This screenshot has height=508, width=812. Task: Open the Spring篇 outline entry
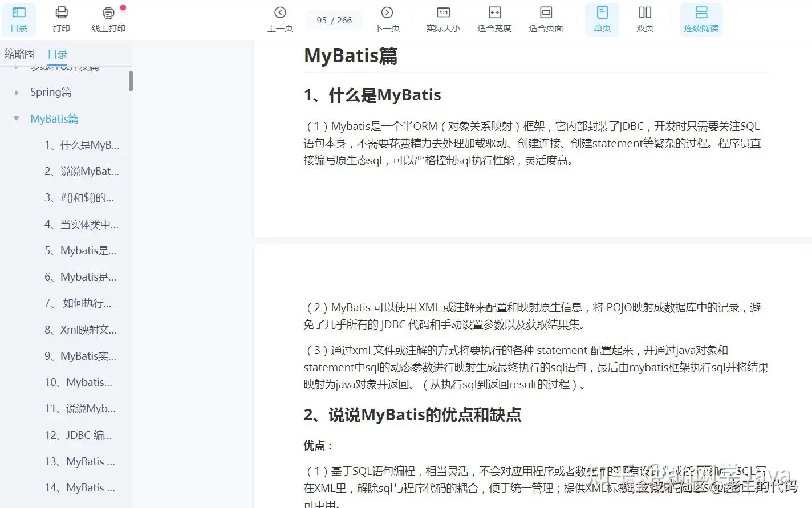51,92
